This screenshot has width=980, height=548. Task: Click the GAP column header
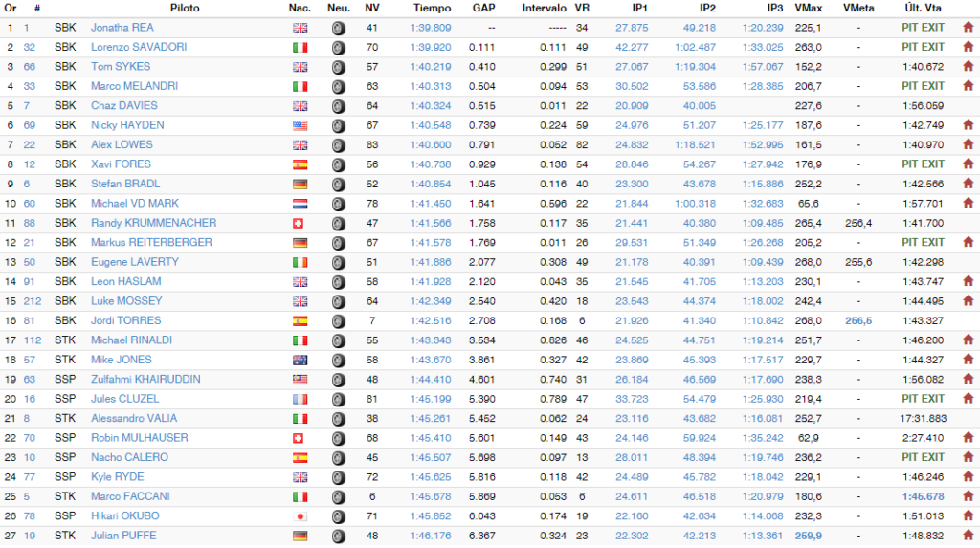click(483, 8)
